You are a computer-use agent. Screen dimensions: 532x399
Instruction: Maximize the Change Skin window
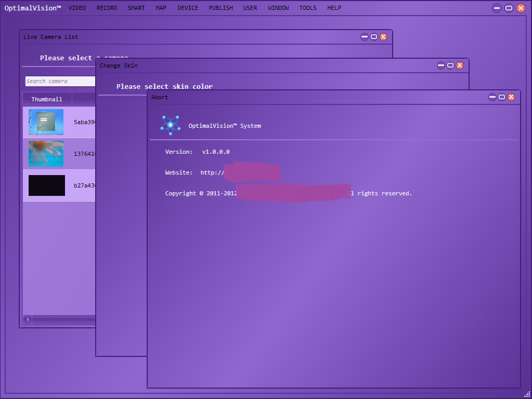coord(450,65)
